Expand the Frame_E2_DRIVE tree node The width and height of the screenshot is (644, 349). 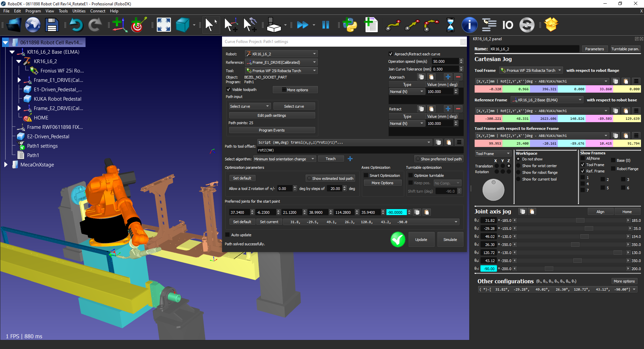click(19, 108)
